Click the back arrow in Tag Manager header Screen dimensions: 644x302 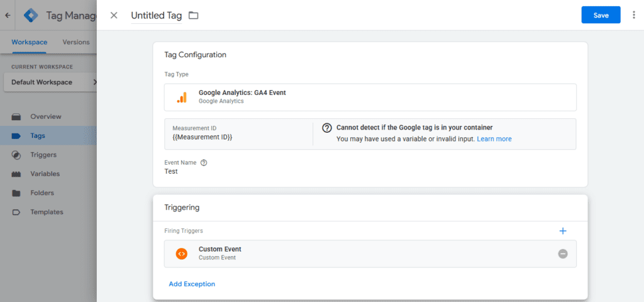coord(8,14)
